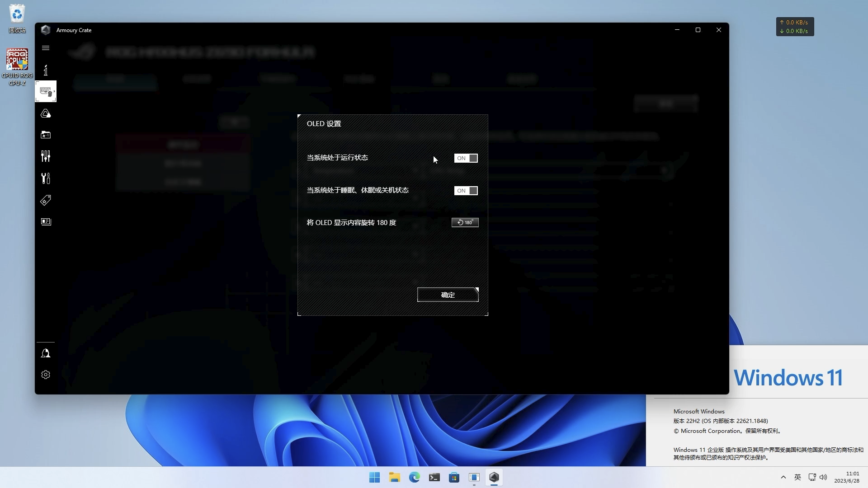
Task: Open the tools (wrench and screwdriver) section
Action: (45, 178)
